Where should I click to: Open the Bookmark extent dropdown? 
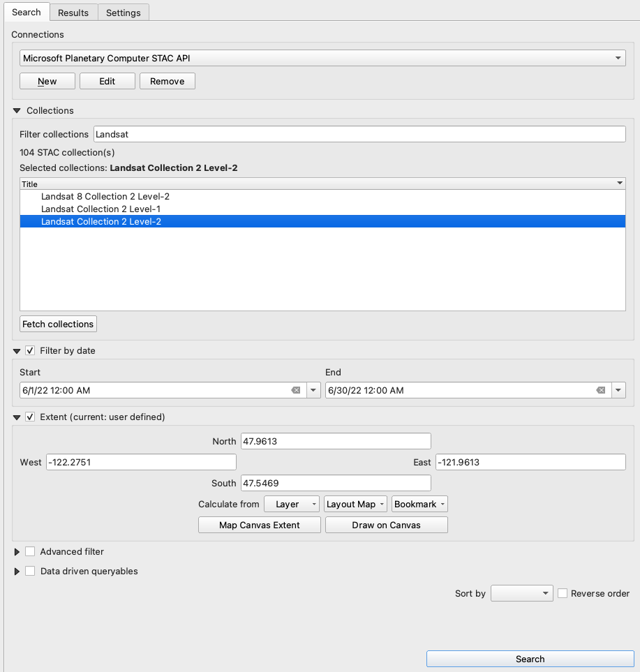point(419,504)
